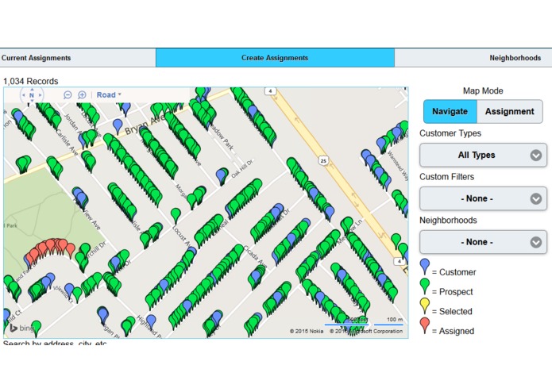Image resolution: width=552 pixels, height=392 pixels.
Task: Click the compass N navigation control
Action: click(x=32, y=95)
